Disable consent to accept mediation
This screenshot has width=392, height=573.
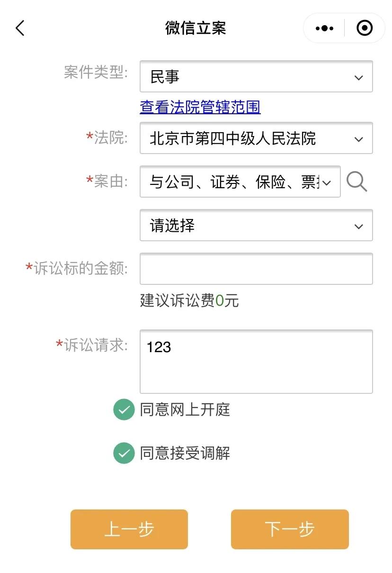[123, 454]
